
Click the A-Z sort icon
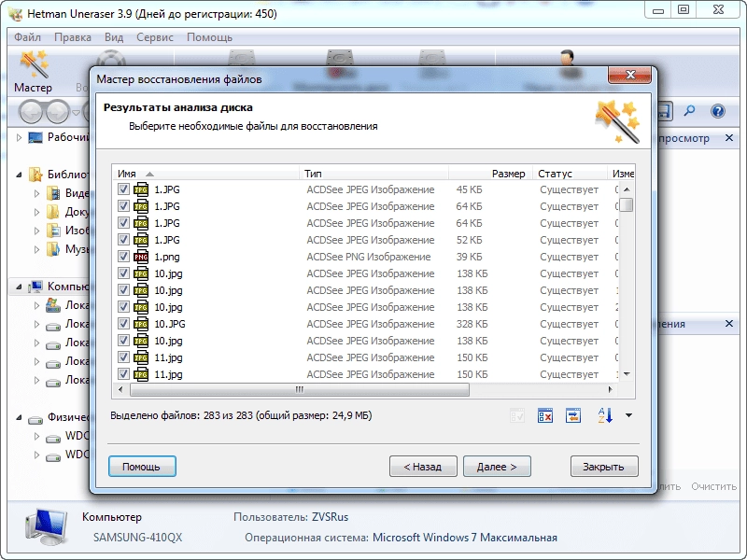(x=605, y=415)
